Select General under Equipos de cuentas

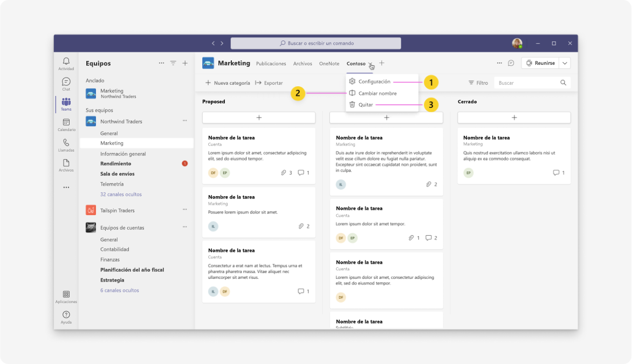tap(109, 239)
